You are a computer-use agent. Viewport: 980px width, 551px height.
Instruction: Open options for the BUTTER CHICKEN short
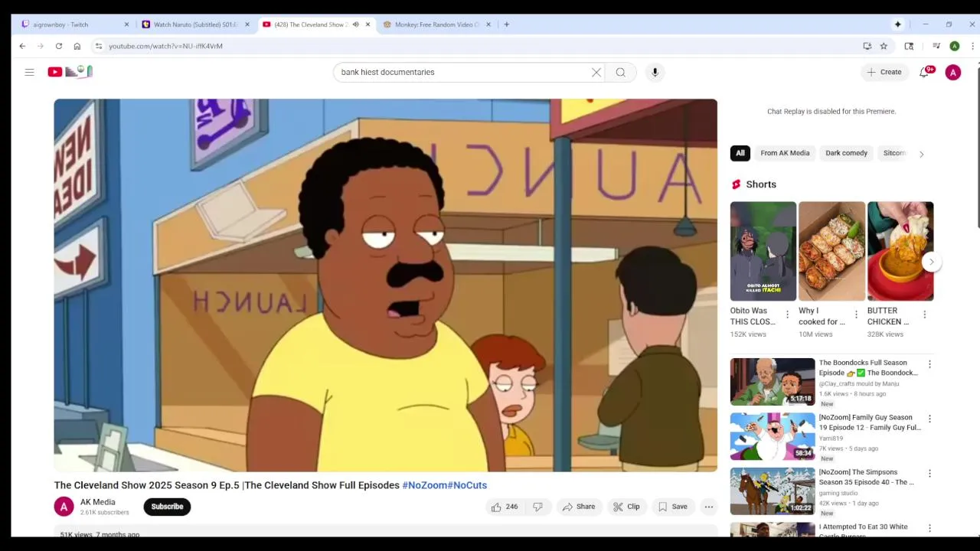(x=924, y=315)
